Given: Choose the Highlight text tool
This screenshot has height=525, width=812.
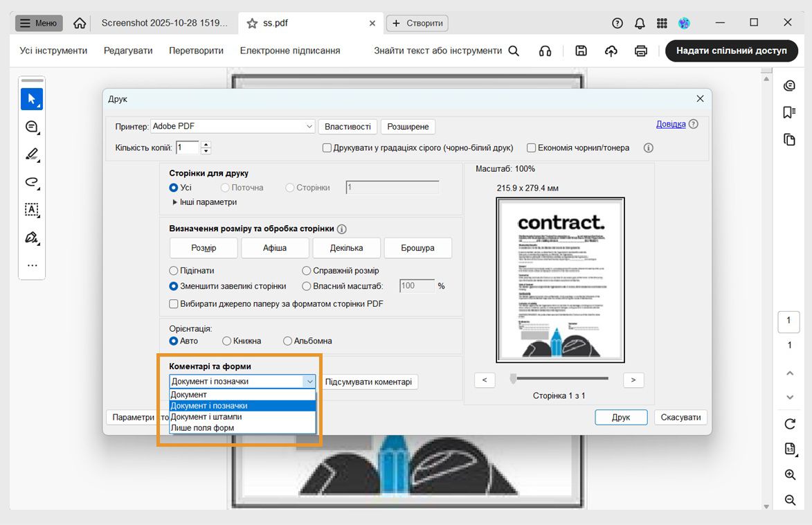Looking at the screenshot, I should pos(31,154).
